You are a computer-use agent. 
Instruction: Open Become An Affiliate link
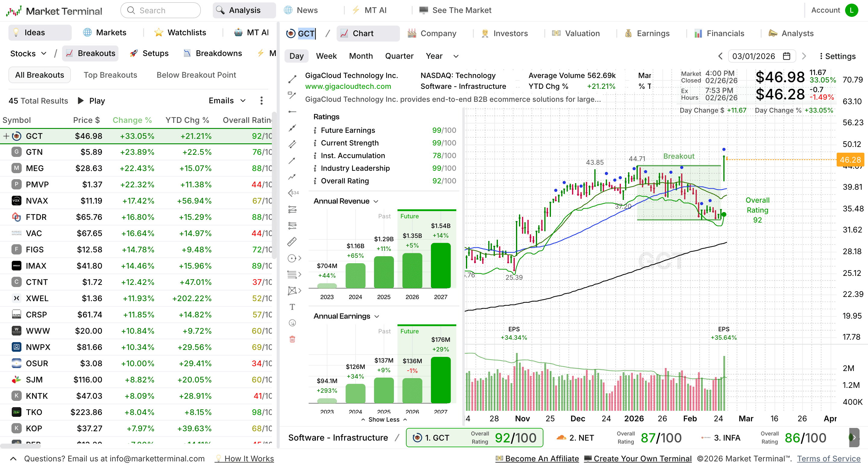point(537,459)
